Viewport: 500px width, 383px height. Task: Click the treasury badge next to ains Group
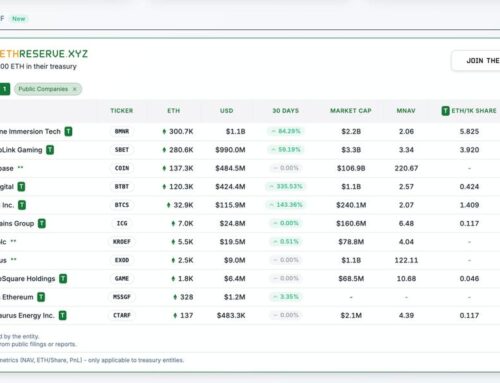click(x=42, y=223)
